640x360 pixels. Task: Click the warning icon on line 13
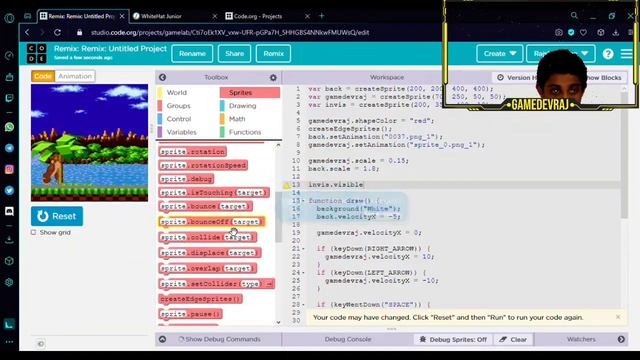(x=287, y=185)
